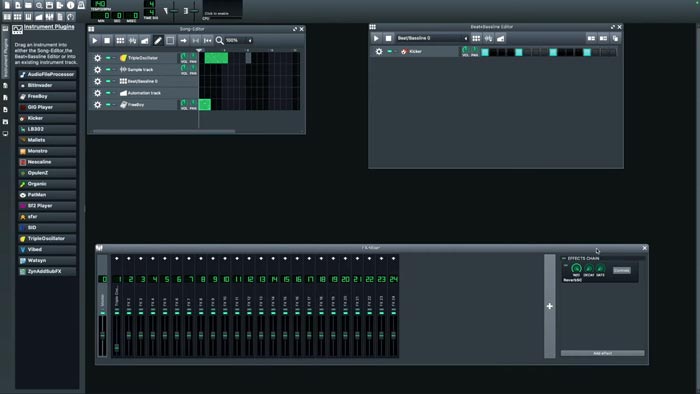700x394 pixels.
Task: Stop pattern in Beat+Bassline Editor
Action: point(388,38)
